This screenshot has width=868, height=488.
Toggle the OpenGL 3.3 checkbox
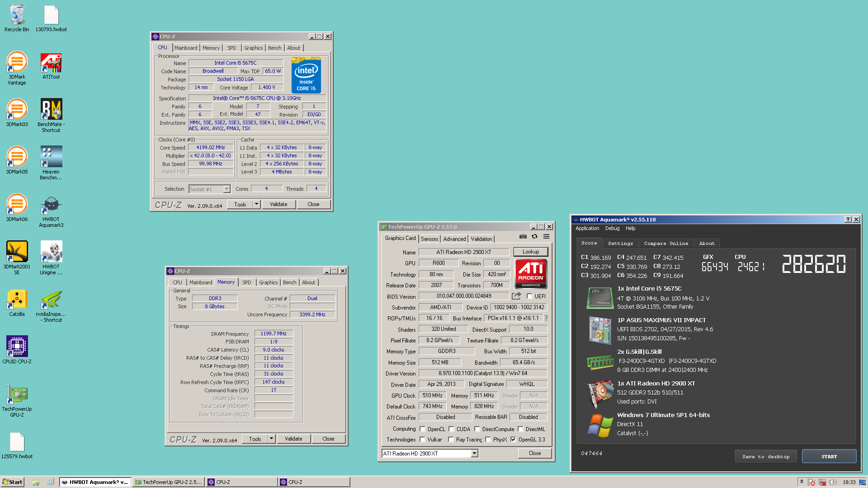pyautogui.click(x=513, y=440)
